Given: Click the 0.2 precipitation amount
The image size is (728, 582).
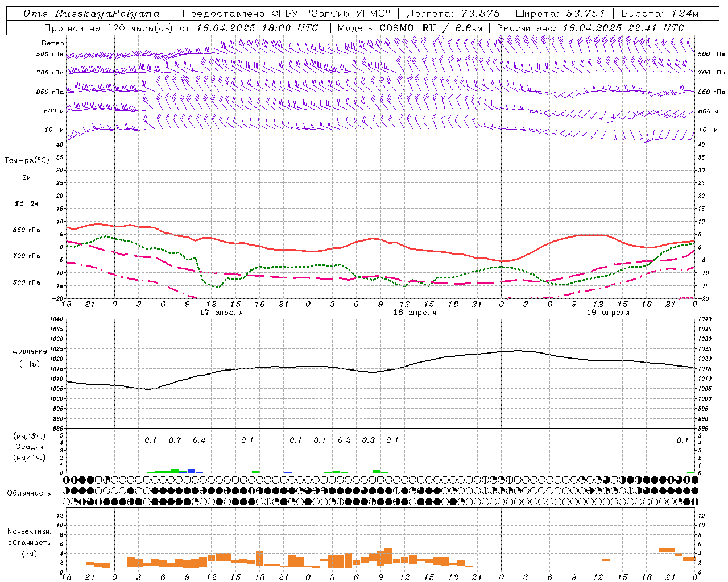Looking at the screenshot, I should coord(344,440).
